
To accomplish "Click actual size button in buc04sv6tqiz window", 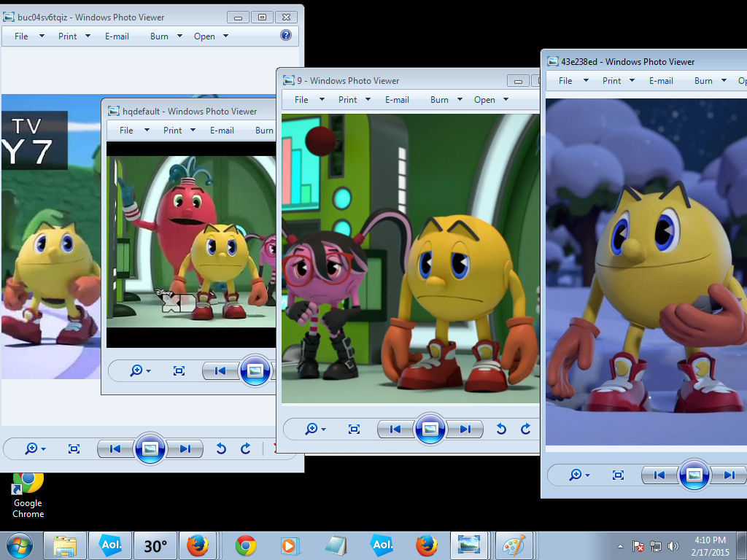I will 74,448.
